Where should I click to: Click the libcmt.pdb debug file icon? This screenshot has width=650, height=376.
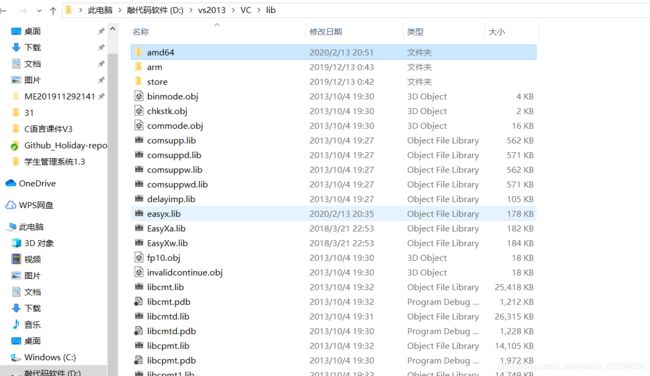[139, 302]
